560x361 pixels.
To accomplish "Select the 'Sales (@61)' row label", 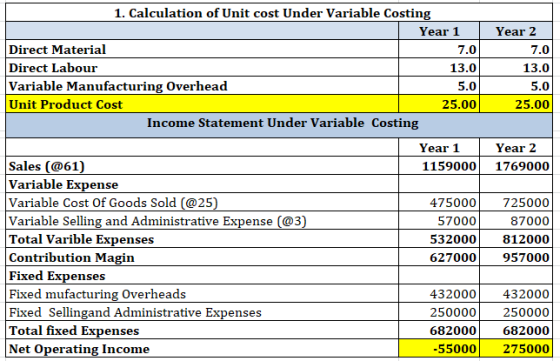I will 46,166.
